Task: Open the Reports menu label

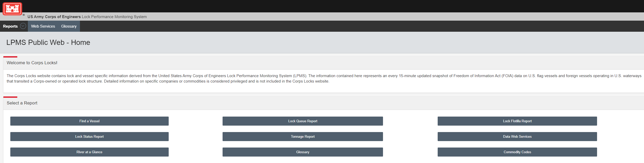Action: [10, 26]
